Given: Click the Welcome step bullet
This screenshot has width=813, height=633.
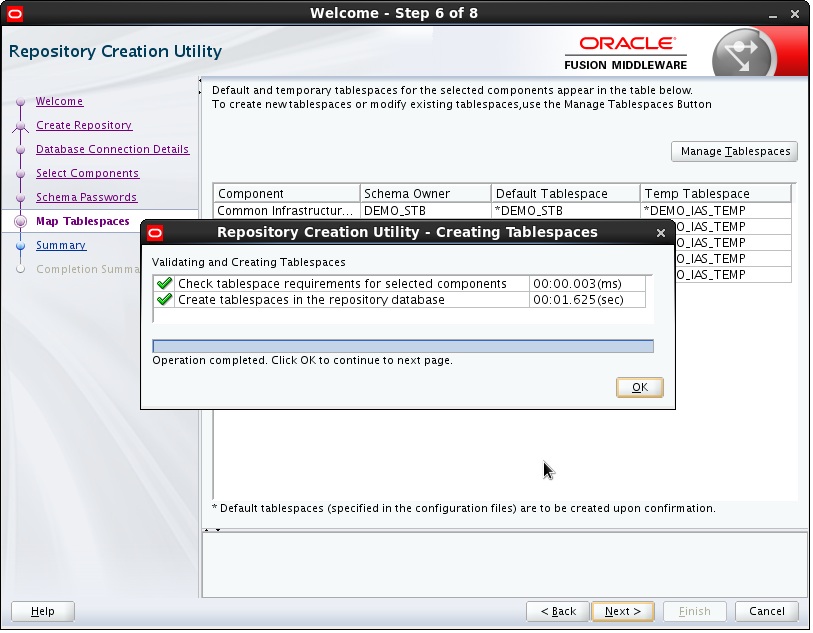Looking at the screenshot, I should (x=21, y=102).
